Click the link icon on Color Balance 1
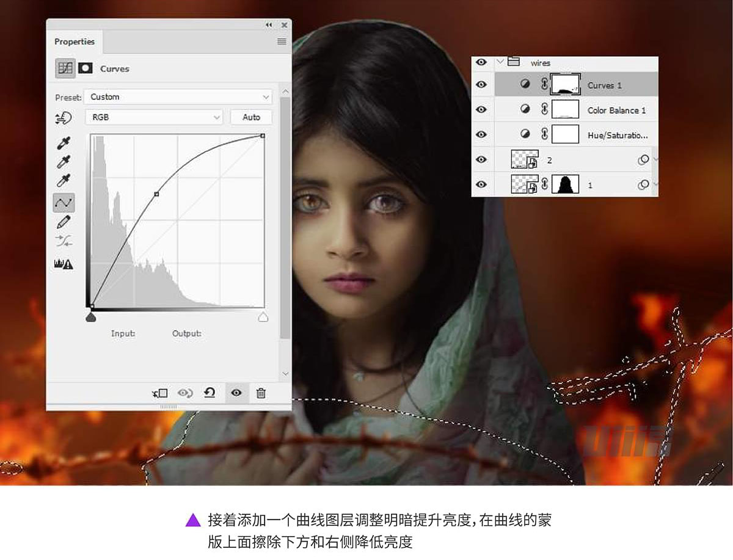This screenshot has width=733, height=560. click(544, 110)
